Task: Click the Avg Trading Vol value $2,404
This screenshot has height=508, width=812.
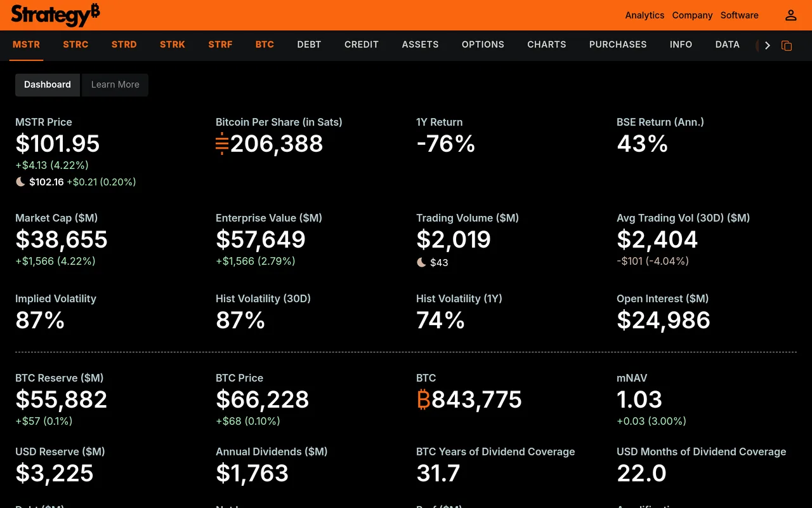Action: coord(657,240)
